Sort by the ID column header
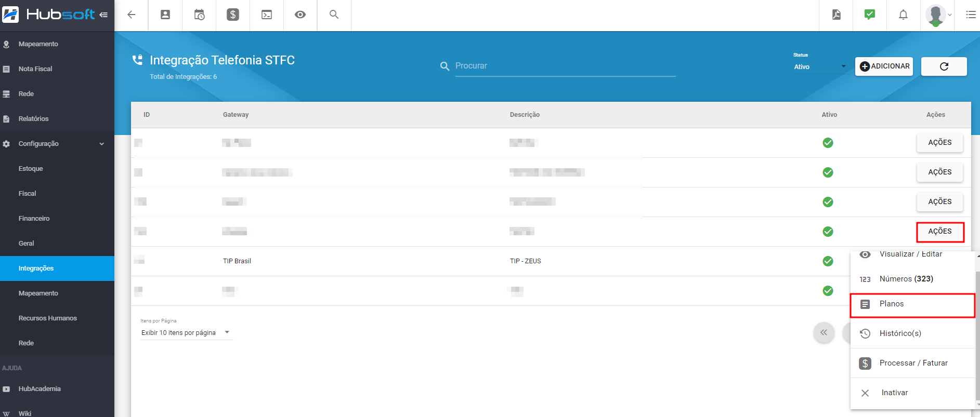 147,115
